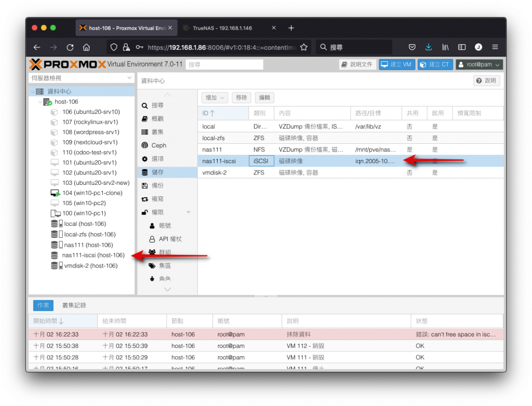Go to browser home icon
The width and height of the screenshot is (532, 406).
pos(87,47)
